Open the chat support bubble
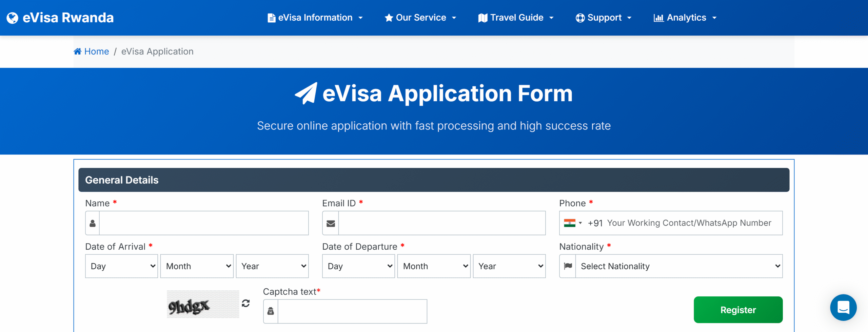 [843, 307]
